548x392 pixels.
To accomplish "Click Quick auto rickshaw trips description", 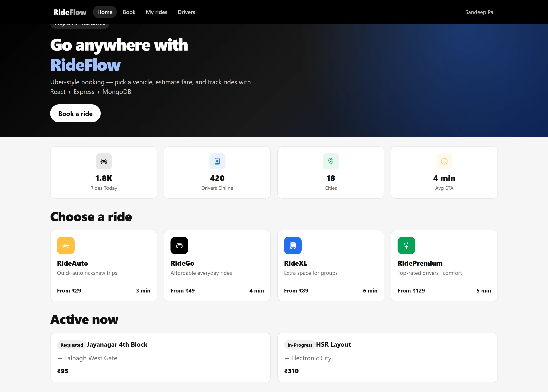I will click(87, 273).
